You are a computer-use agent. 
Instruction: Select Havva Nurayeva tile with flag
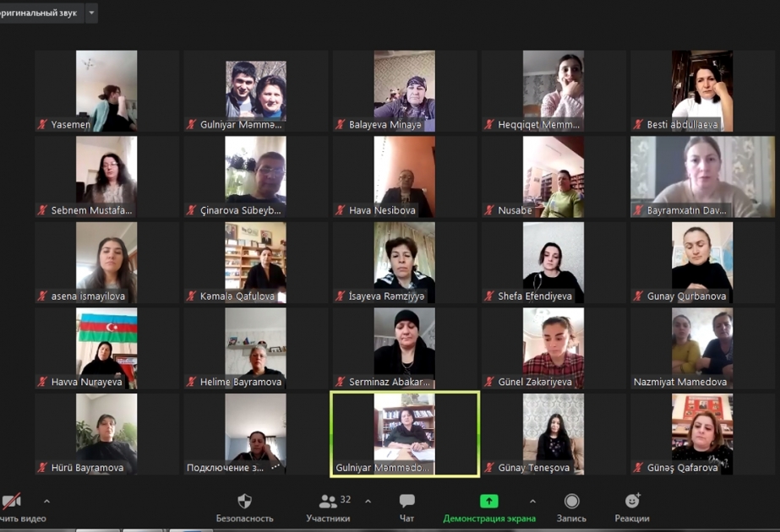point(106,348)
